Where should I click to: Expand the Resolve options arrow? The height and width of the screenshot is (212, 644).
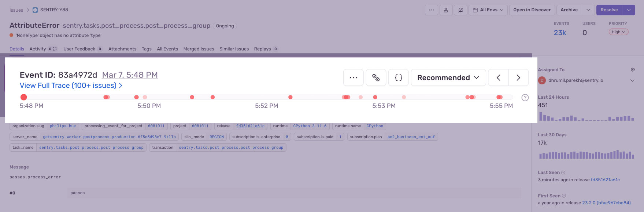pyautogui.click(x=629, y=10)
